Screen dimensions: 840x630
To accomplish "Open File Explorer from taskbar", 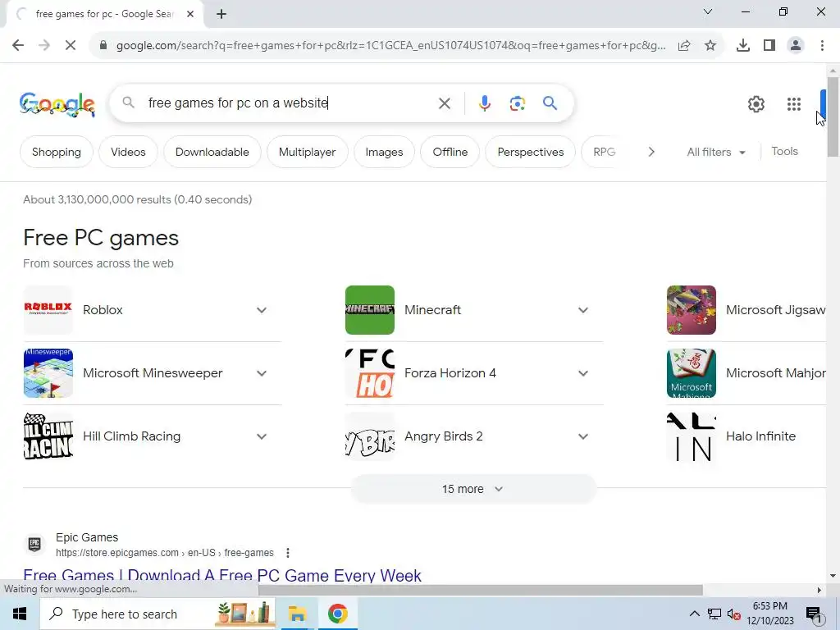I will click(x=297, y=614).
